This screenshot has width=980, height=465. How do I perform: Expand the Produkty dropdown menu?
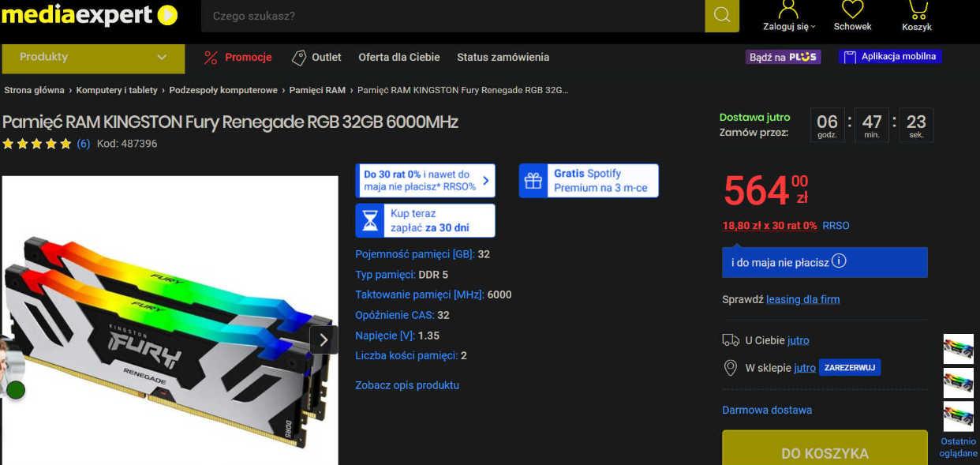pyautogui.click(x=93, y=58)
